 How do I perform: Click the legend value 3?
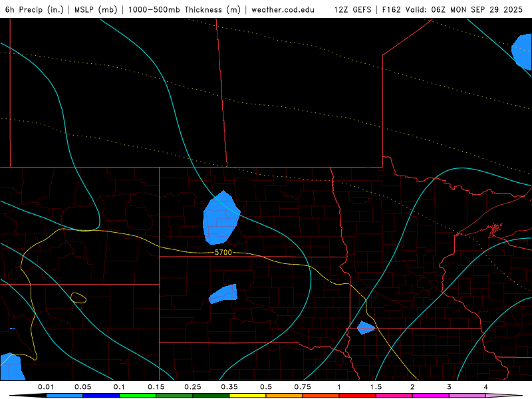coord(450,387)
